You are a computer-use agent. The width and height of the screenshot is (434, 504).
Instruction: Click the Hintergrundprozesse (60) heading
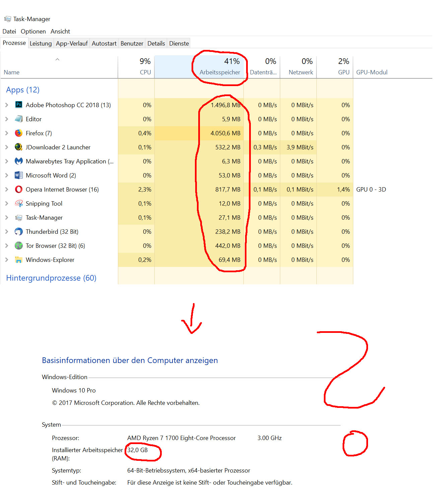(51, 278)
